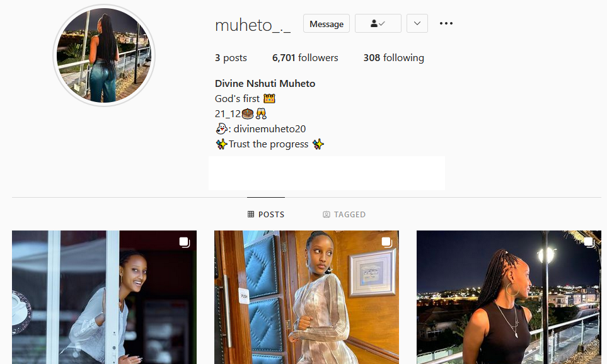Open the night city view post
Screen dimensions: 607x364
509,297
